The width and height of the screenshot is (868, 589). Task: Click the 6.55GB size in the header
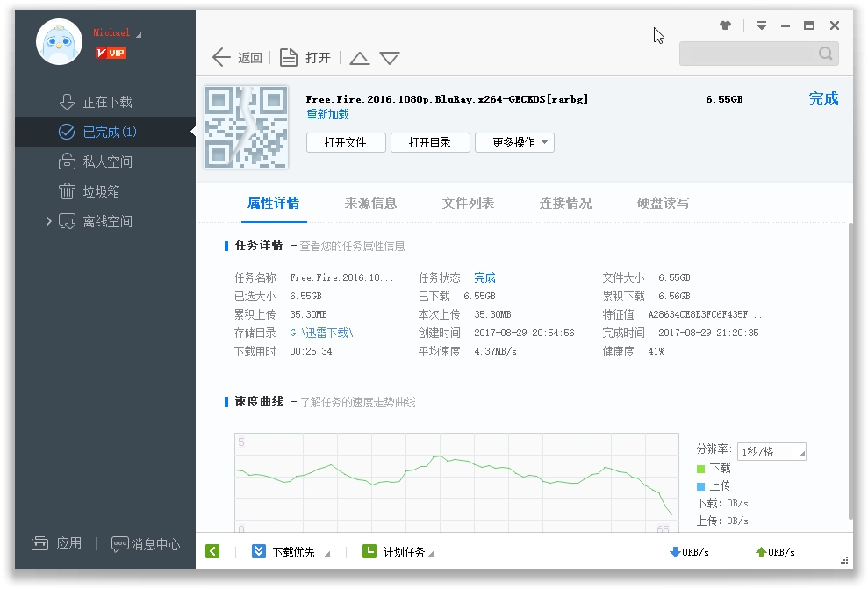724,99
